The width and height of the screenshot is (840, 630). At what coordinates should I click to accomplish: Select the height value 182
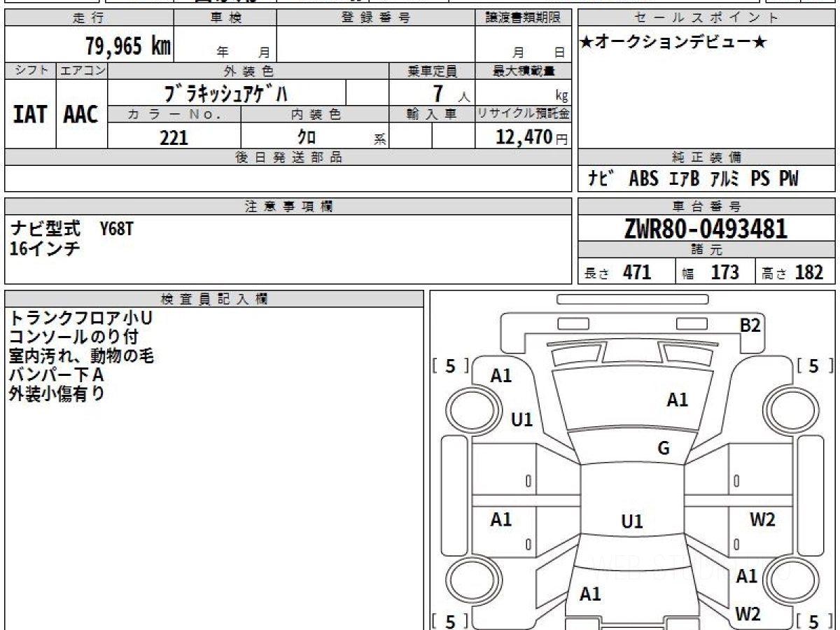[810, 272]
